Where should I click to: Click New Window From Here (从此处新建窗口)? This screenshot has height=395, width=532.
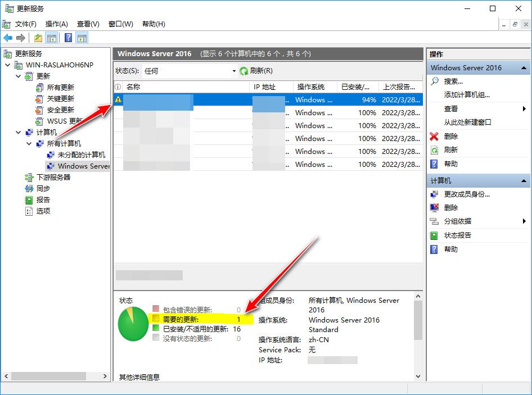[x=467, y=122]
